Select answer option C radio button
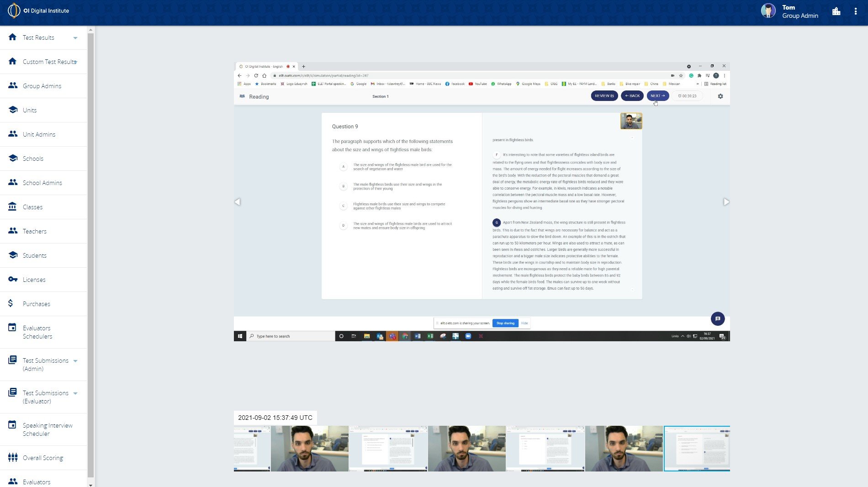Image resolution: width=868 pixels, height=487 pixels. 343,206
